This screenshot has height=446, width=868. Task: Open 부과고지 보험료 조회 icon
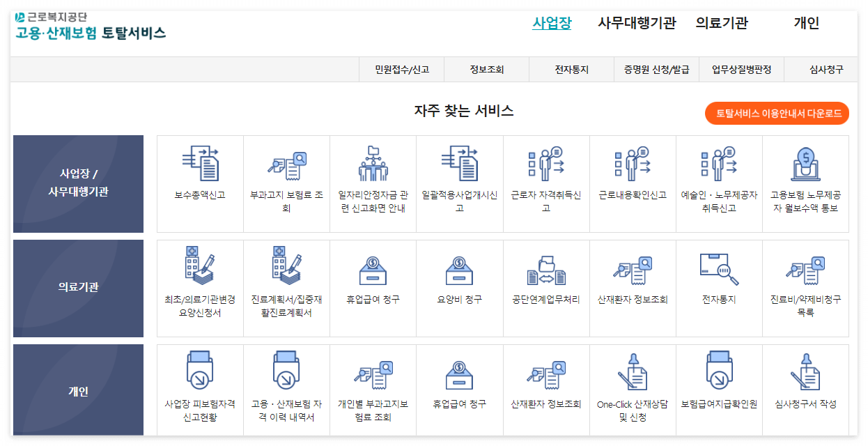coord(286,166)
